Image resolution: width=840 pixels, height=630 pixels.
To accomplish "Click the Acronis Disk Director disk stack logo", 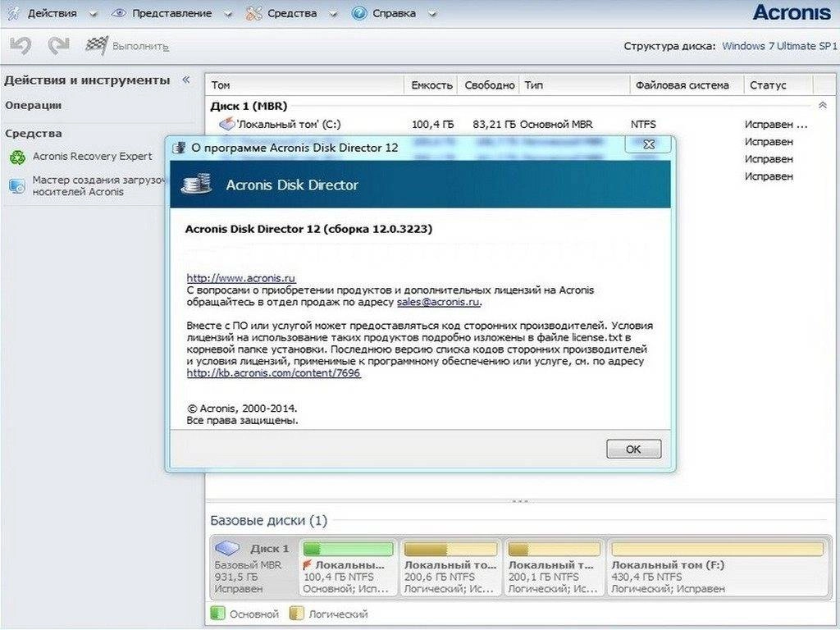I will click(196, 184).
